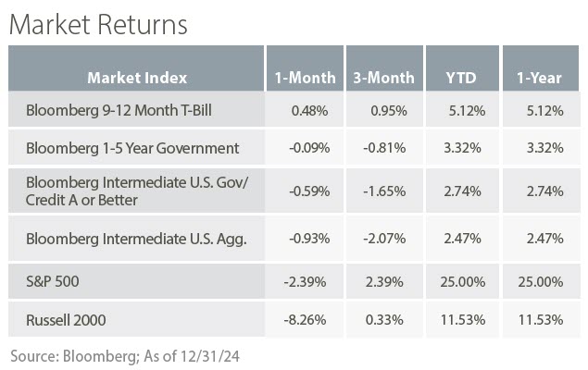The image size is (588, 370).
Task: Click the 1-Month column header
Action: click(301, 77)
